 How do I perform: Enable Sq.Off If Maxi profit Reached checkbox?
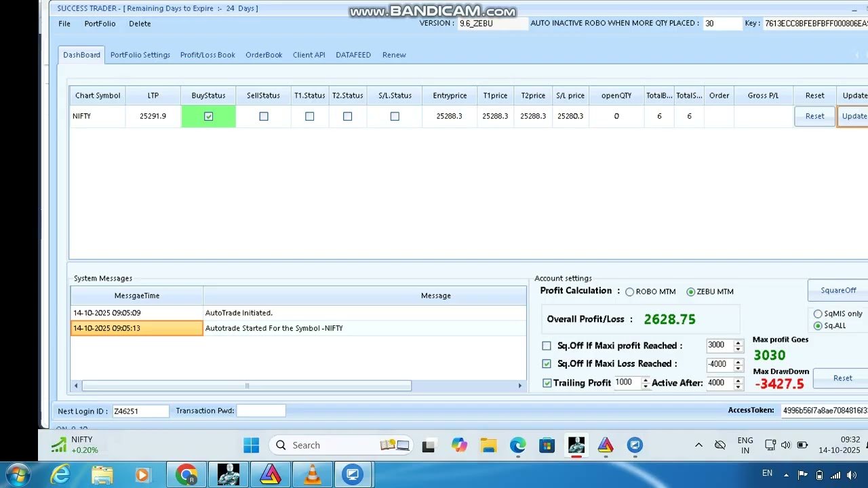pos(547,346)
